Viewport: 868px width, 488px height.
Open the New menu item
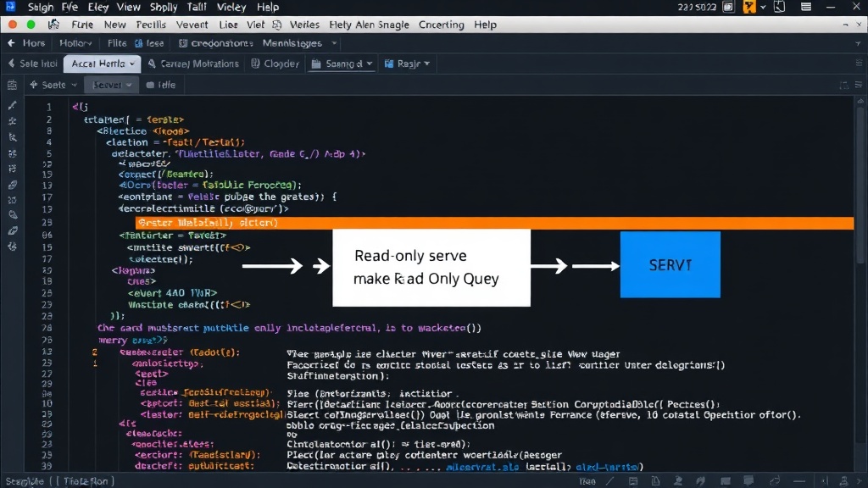[x=114, y=25]
